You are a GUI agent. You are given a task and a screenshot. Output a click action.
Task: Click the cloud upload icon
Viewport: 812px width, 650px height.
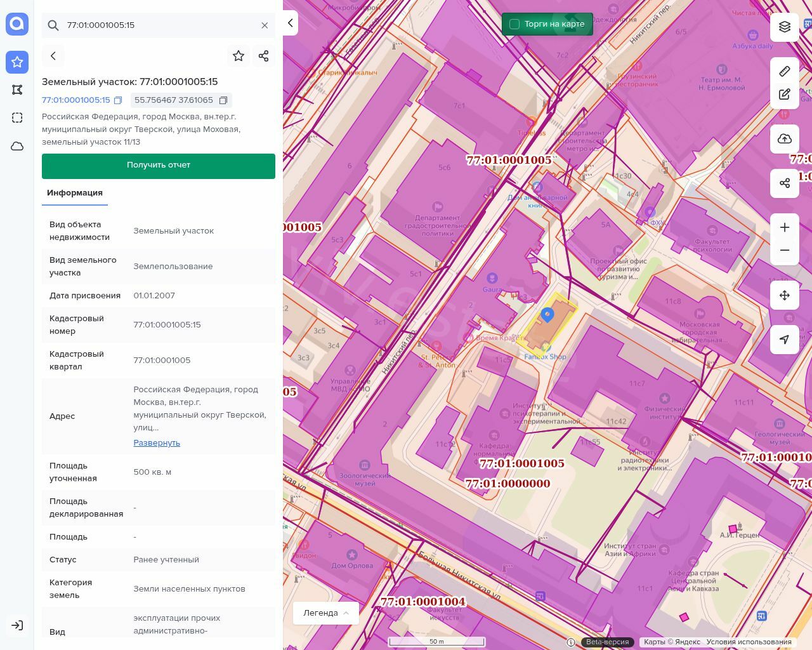pos(785,139)
